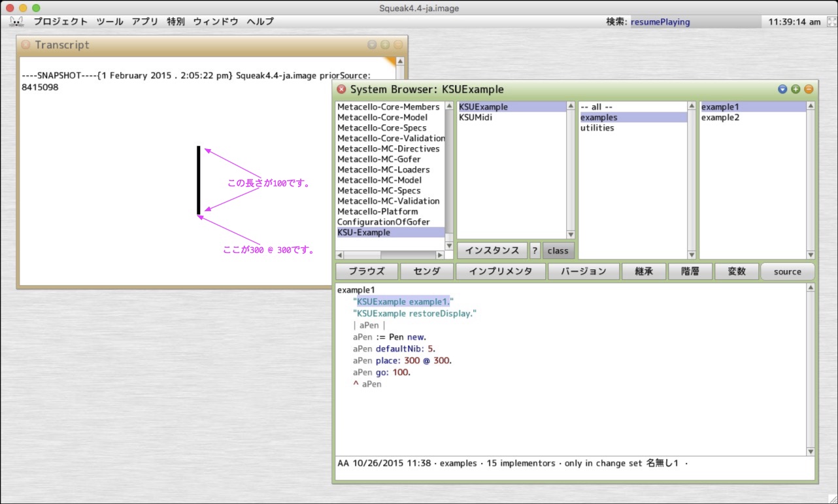The height and width of the screenshot is (504, 838).
Task: Select KSU-Example category
Action: coord(390,233)
